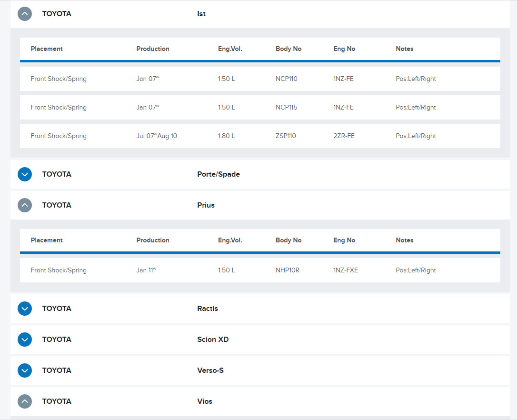Click production date Jul 07~Aug 10
The height and width of the screenshot is (420, 517).
(157, 136)
